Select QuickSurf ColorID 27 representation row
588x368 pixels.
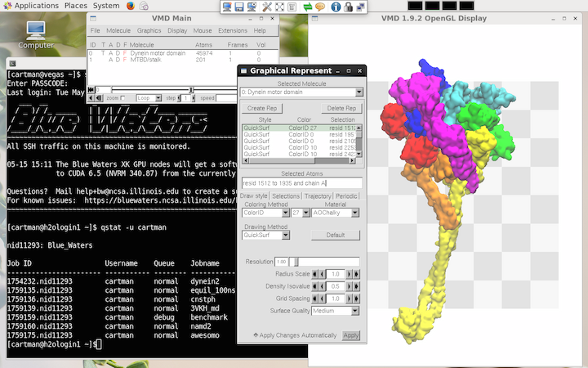click(x=299, y=128)
